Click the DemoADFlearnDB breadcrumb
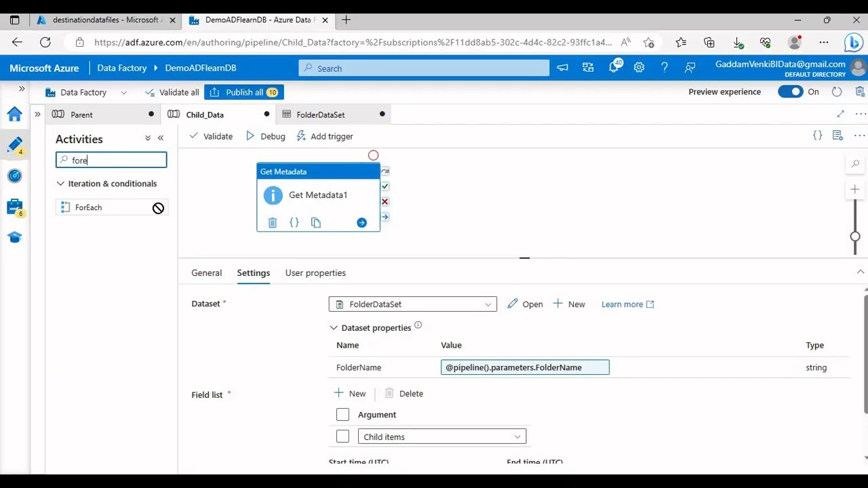Screen dimensions: 868x488 201,68
